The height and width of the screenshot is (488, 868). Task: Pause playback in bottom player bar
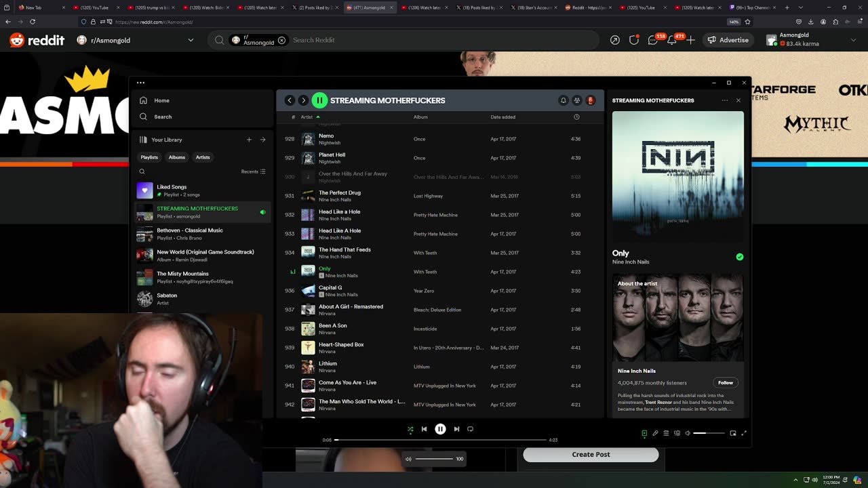440,429
